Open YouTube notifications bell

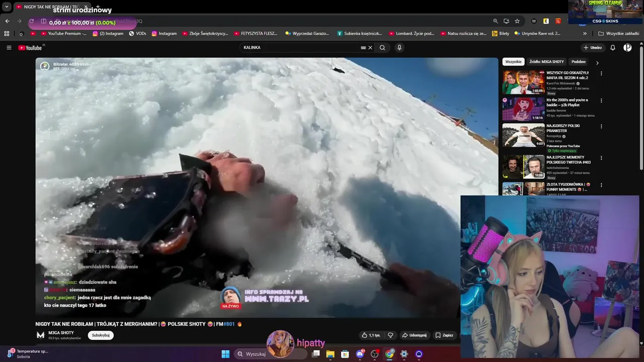coord(613,48)
